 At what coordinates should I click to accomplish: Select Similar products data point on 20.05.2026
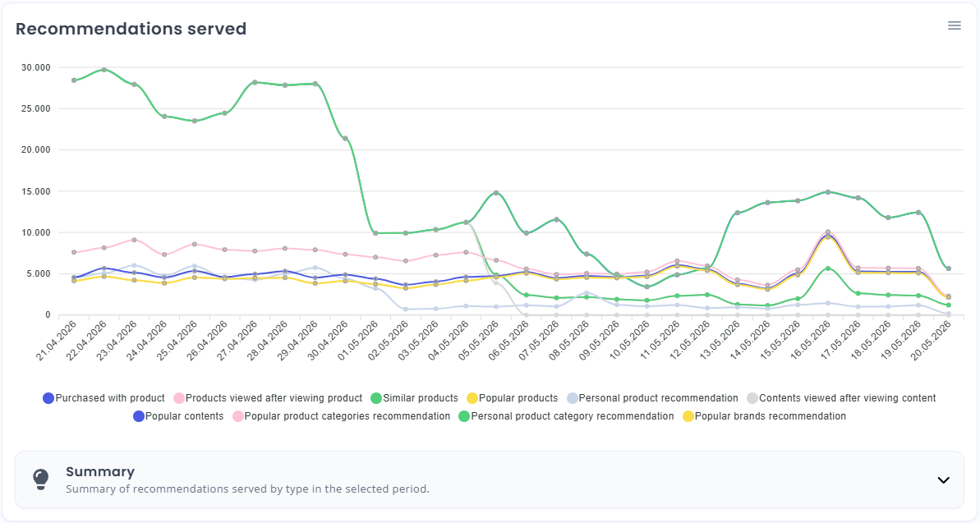[949, 268]
